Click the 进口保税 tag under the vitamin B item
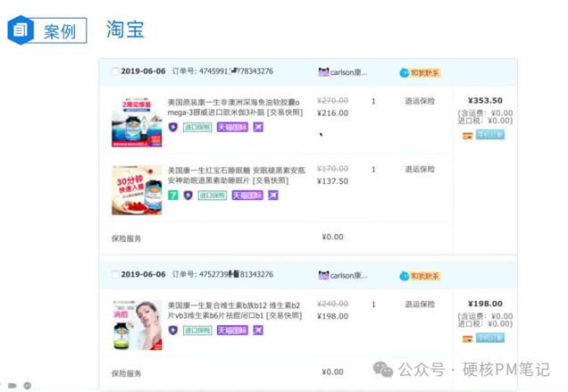Viewport: 568px width, 392px height. [x=197, y=330]
